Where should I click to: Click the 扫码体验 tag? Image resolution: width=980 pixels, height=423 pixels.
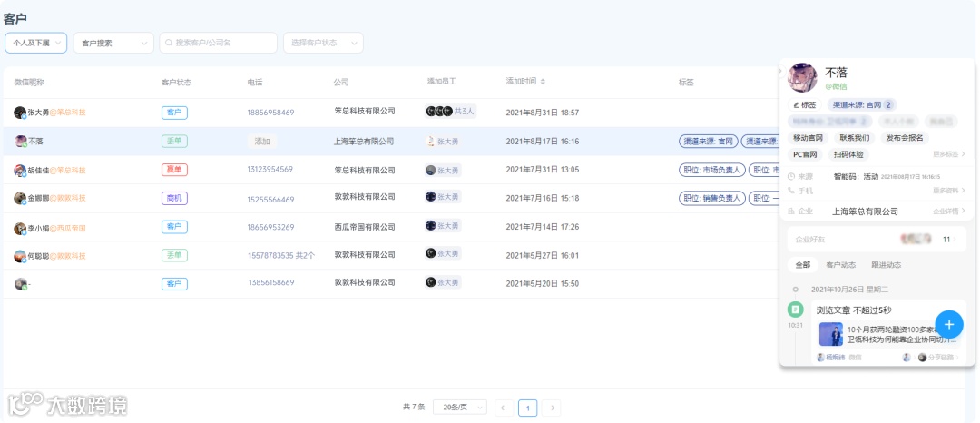pyautogui.click(x=848, y=153)
